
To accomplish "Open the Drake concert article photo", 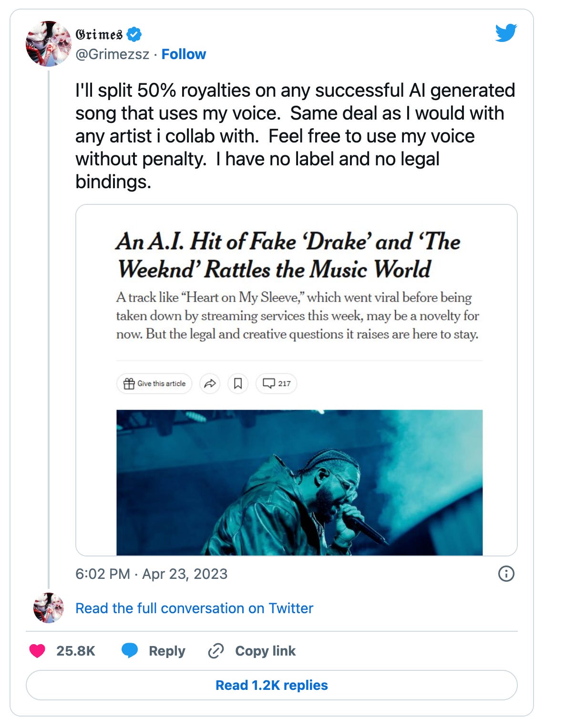I will pos(299,482).
